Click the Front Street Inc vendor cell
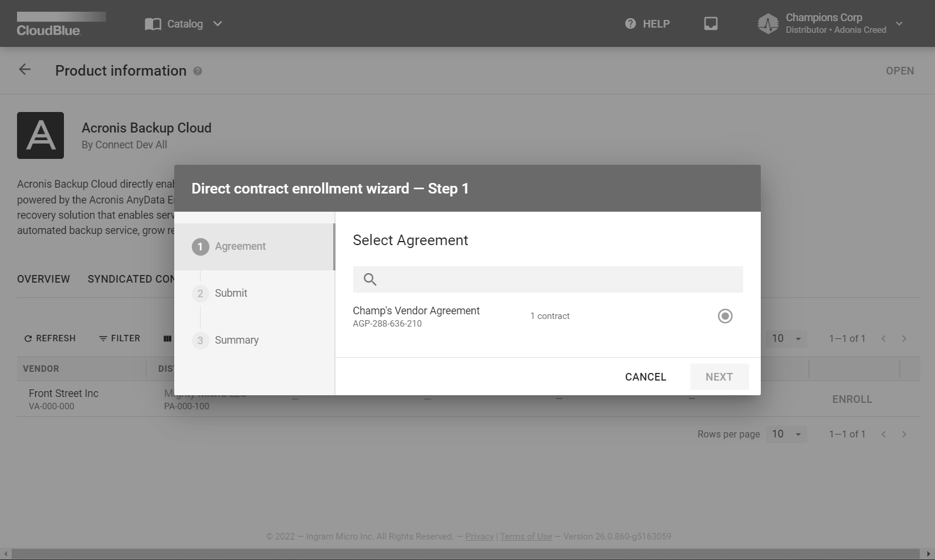Image resolution: width=935 pixels, height=560 pixels. tap(64, 399)
